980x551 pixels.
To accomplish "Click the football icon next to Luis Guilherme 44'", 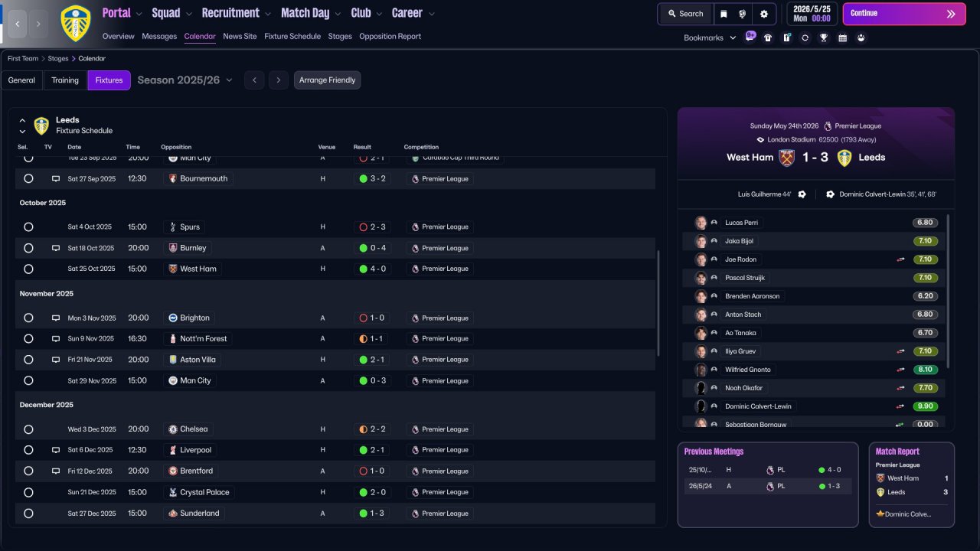I will [x=802, y=194].
